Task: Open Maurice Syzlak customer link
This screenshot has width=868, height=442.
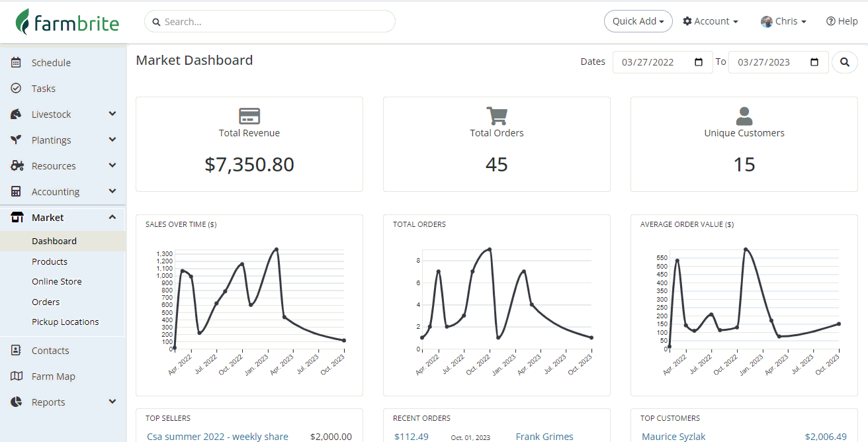Action: point(673,437)
